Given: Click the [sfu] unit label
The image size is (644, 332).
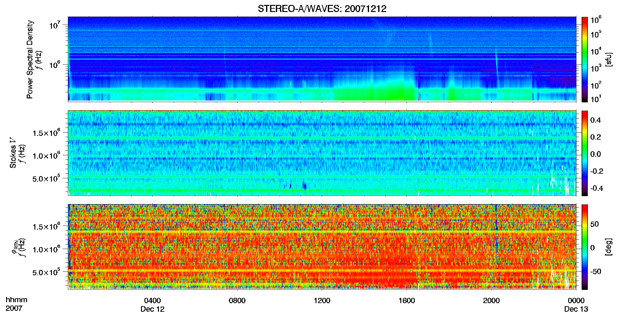Looking at the screenshot, I should pyautogui.click(x=609, y=59).
